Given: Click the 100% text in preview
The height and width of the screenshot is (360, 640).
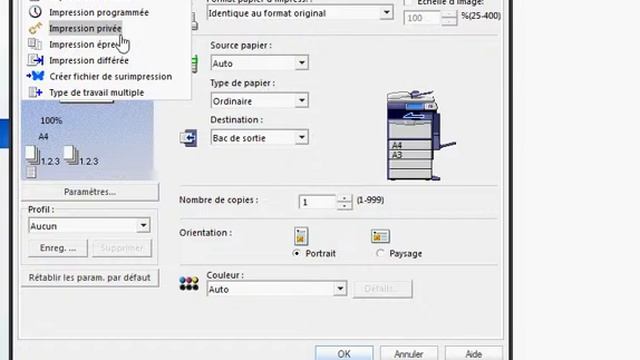Looking at the screenshot, I should coord(51,121).
